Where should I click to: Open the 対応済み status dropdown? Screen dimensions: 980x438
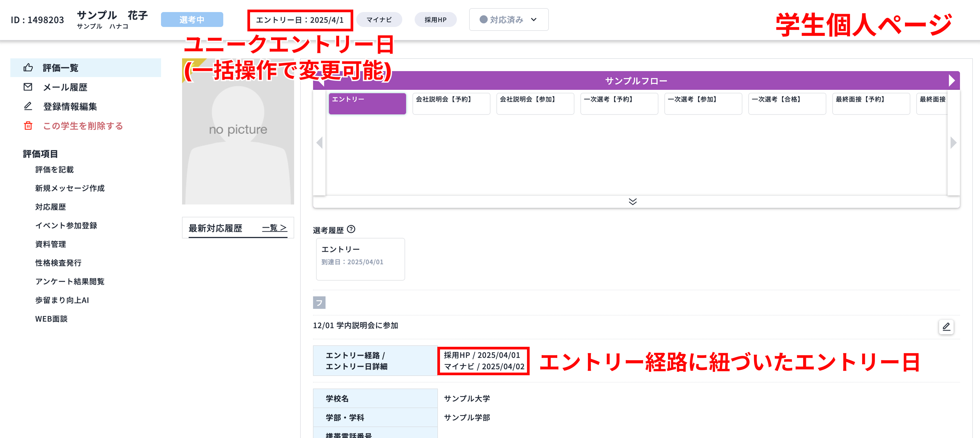[x=508, y=20]
